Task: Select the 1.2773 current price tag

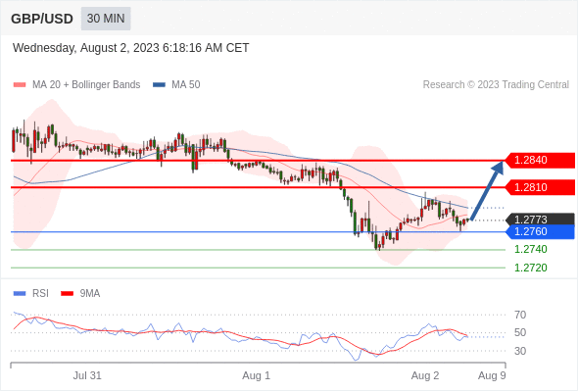Action: [x=540, y=220]
